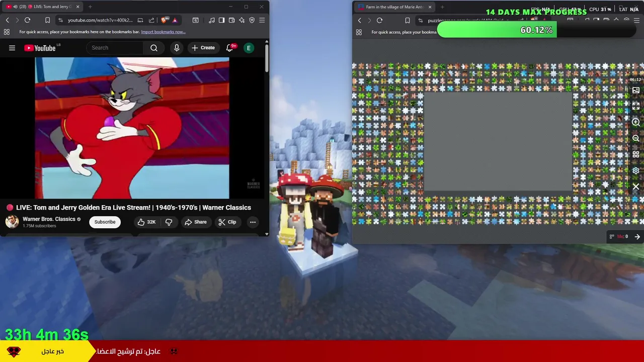Click the YouTube search magnifier button
Screen dimensions: 644x362
pos(154,48)
